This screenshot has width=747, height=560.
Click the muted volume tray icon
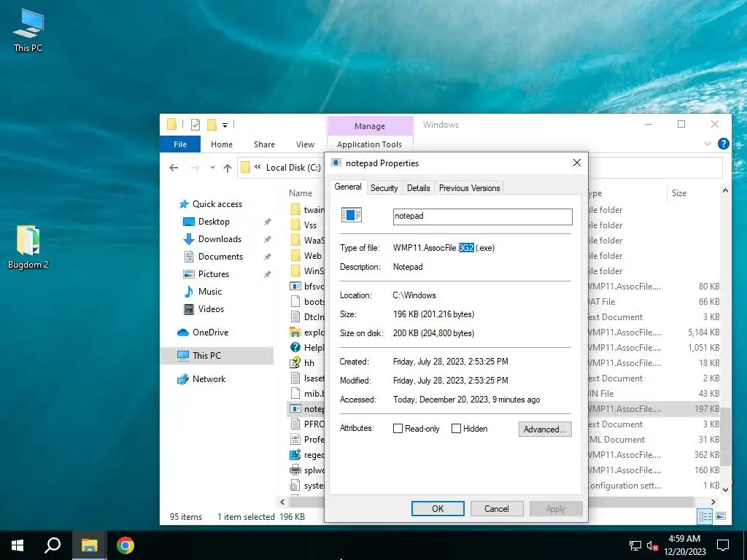[x=652, y=545]
